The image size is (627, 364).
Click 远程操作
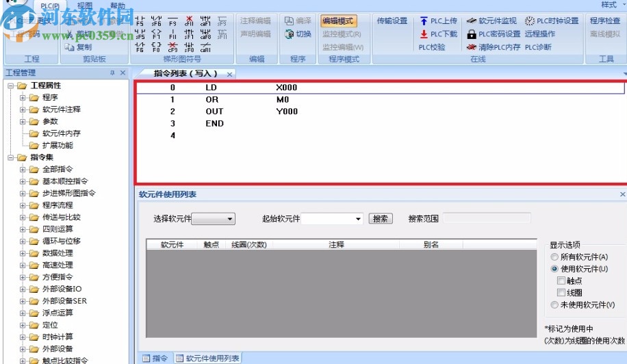[x=540, y=34]
